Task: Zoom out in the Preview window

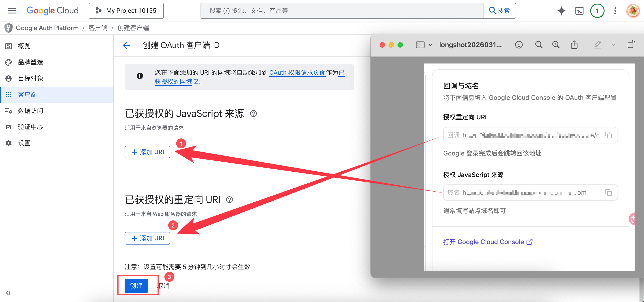Action: coord(538,45)
